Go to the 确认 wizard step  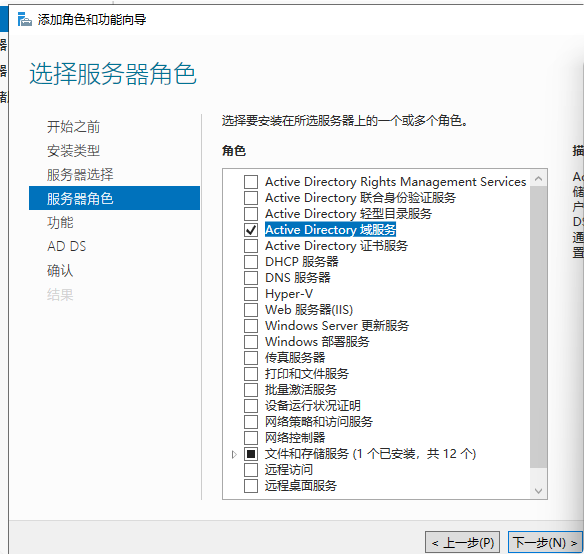pos(60,270)
